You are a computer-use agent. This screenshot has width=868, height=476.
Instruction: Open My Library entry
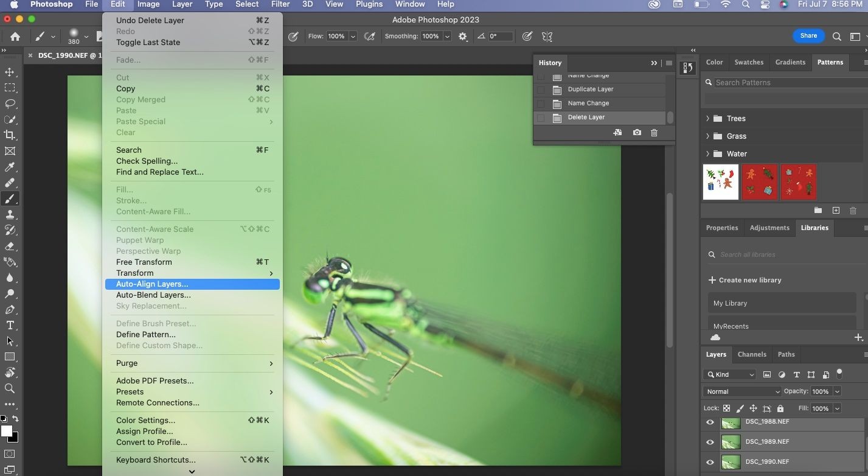click(782, 303)
